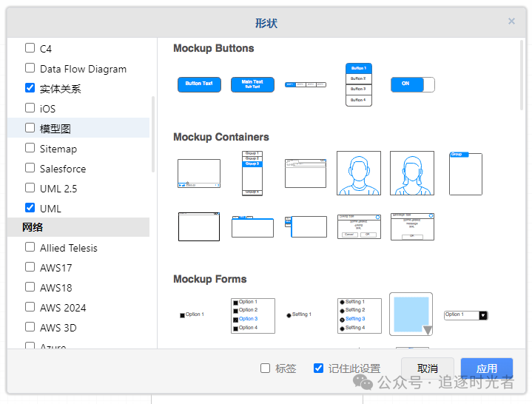Click the 应用 button
The height and width of the screenshot is (404, 532).
click(486, 368)
